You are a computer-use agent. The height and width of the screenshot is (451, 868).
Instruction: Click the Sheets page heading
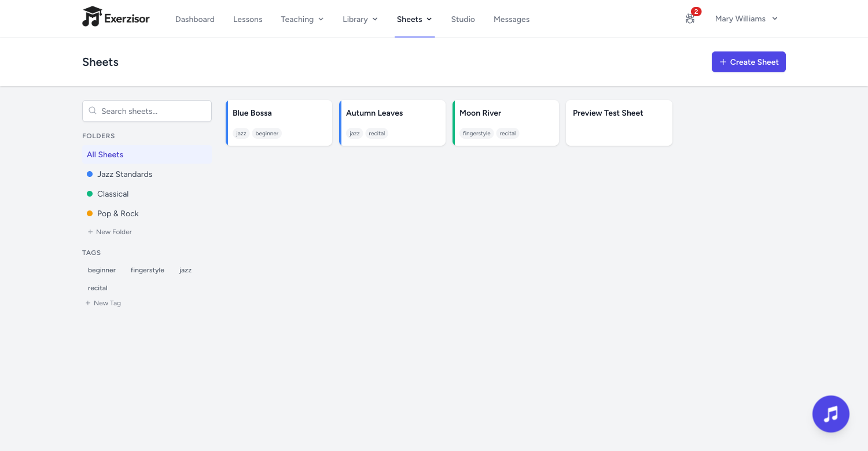pyautogui.click(x=100, y=62)
